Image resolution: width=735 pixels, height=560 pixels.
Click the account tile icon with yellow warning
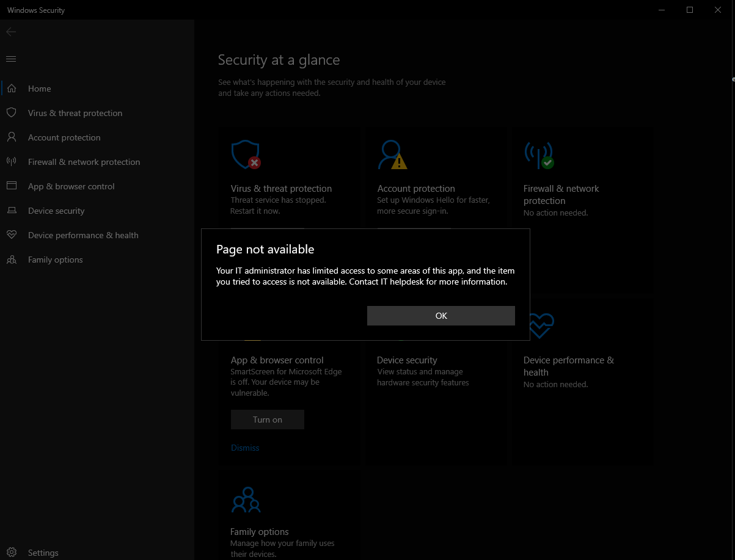[392, 155]
